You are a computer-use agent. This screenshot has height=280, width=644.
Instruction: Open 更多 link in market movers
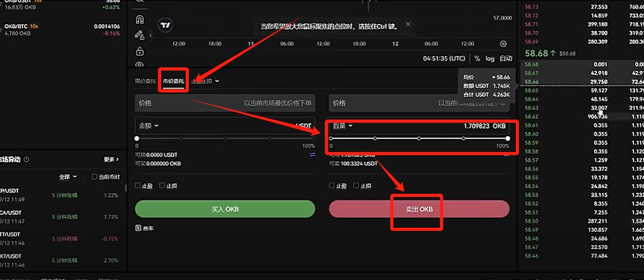[111, 159]
